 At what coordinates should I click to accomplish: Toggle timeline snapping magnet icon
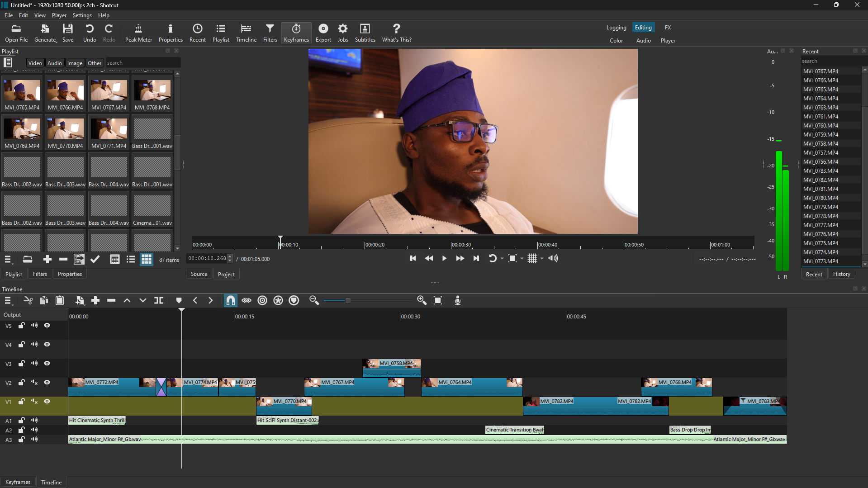[230, 300]
